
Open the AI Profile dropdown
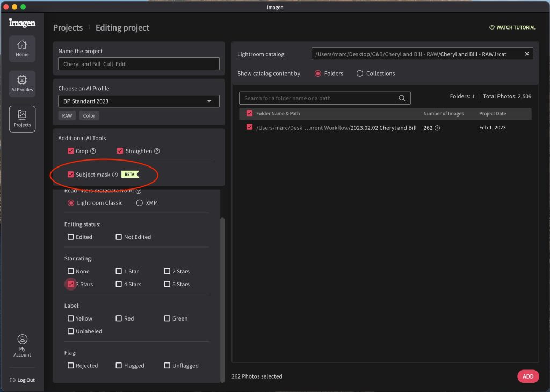(139, 101)
